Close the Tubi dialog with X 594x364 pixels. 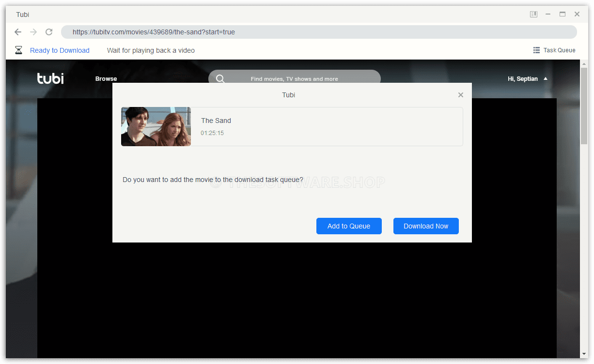461,95
